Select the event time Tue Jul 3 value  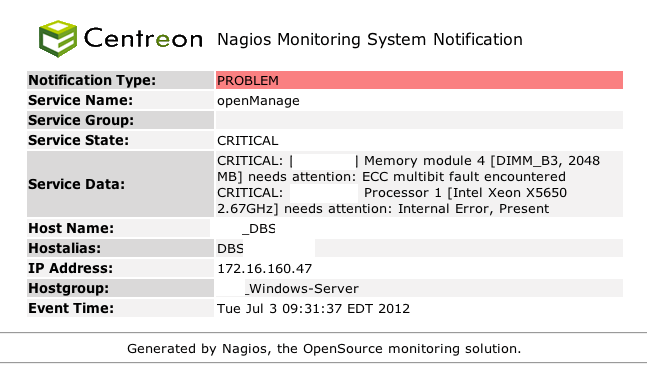tap(314, 309)
